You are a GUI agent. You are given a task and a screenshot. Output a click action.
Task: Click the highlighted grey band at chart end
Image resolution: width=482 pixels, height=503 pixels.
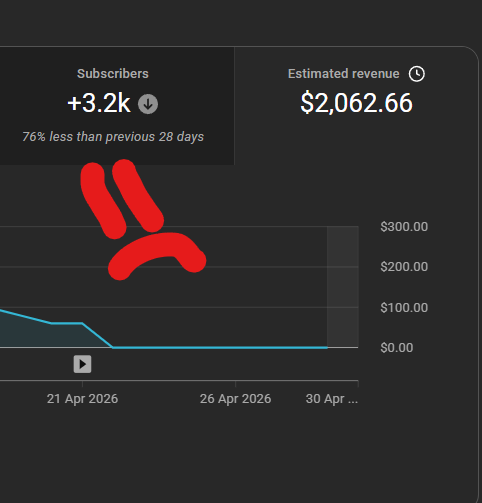tap(343, 287)
